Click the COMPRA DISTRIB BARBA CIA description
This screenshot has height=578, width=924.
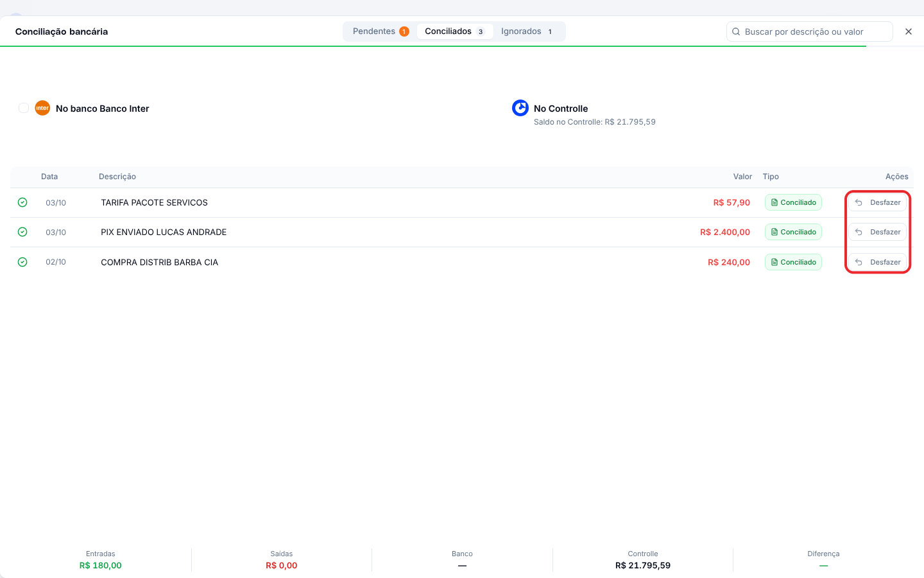159,262
